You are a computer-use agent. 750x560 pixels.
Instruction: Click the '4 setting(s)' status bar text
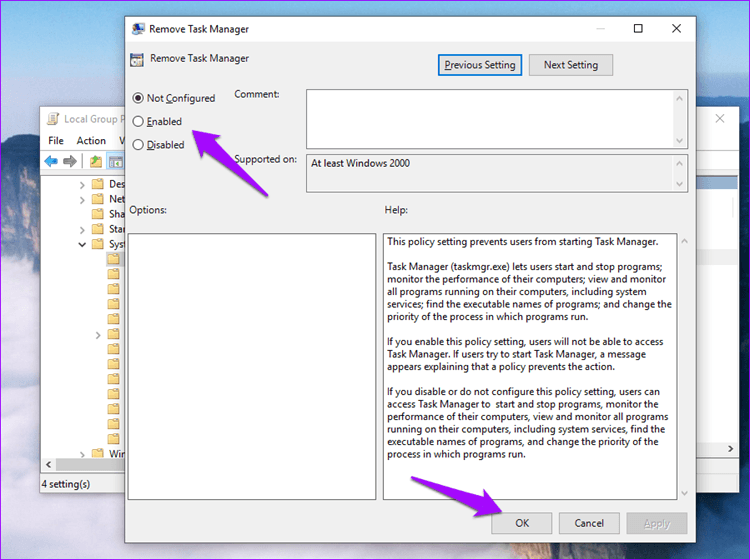(x=66, y=484)
